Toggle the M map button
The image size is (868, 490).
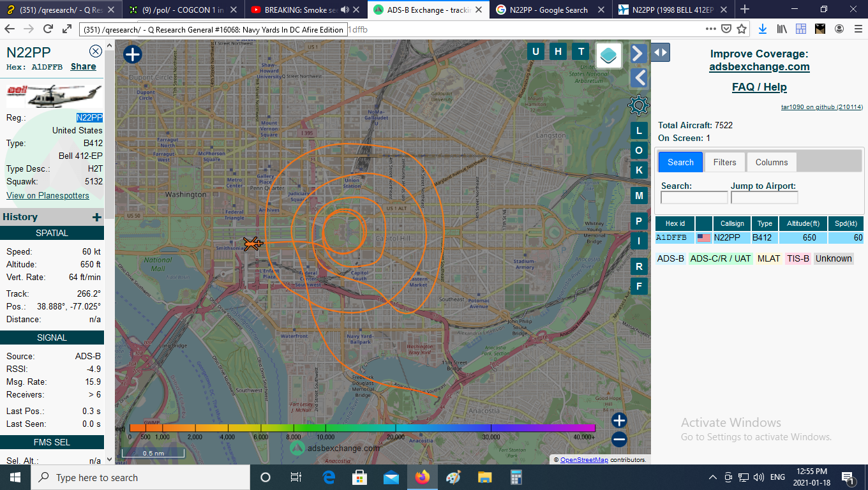[639, 195]
